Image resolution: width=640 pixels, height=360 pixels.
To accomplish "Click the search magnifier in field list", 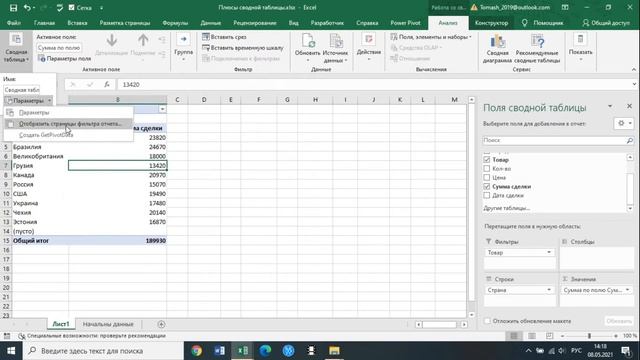I will 629,140.
